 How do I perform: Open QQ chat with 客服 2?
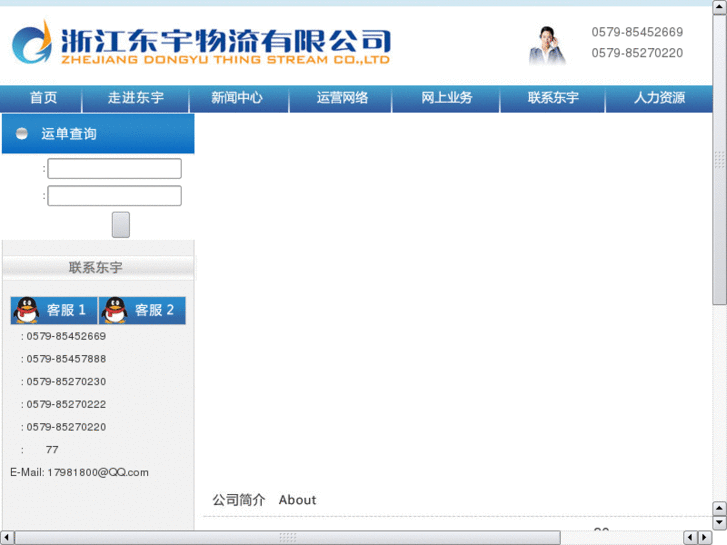[142, 310]
